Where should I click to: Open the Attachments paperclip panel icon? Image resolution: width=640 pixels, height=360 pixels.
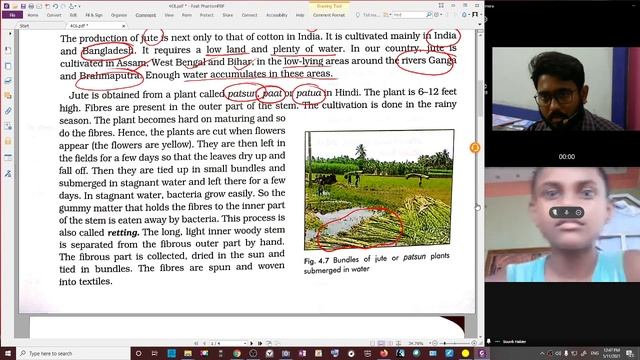pos(8,111)
